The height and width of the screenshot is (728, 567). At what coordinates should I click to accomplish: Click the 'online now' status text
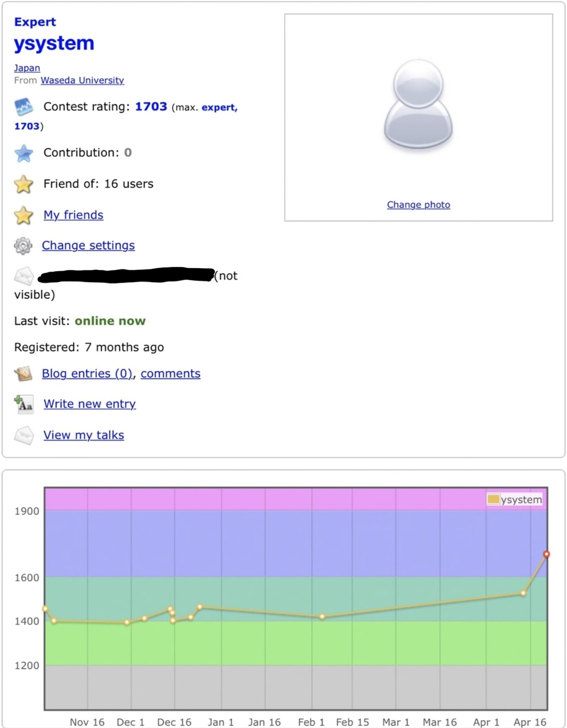[x=110, y=320]
